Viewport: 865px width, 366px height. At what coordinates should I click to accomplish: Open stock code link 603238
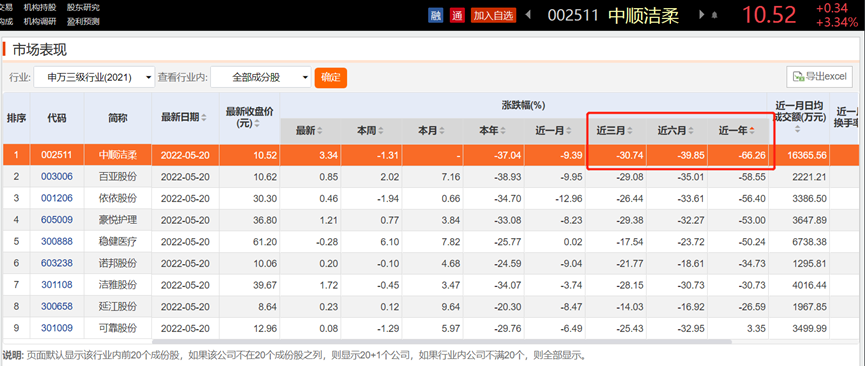(57, 263)
